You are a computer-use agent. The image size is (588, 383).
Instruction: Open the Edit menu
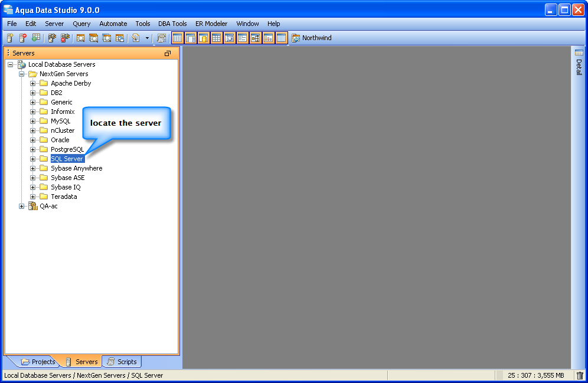pos(31,24)
